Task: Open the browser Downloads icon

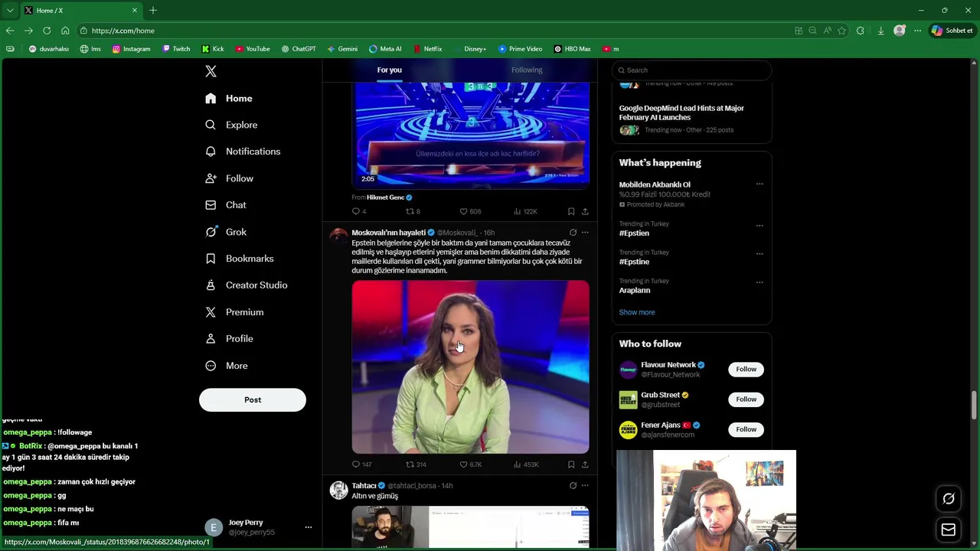Action: (x=881, y=31)
